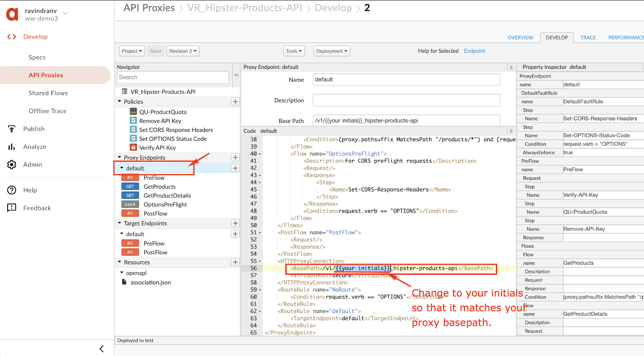The width and height of the screenshot is (644, 356).
Task: Add flow to target default endpoint plus
Action: pyautogui.click(x=235, y=234)
